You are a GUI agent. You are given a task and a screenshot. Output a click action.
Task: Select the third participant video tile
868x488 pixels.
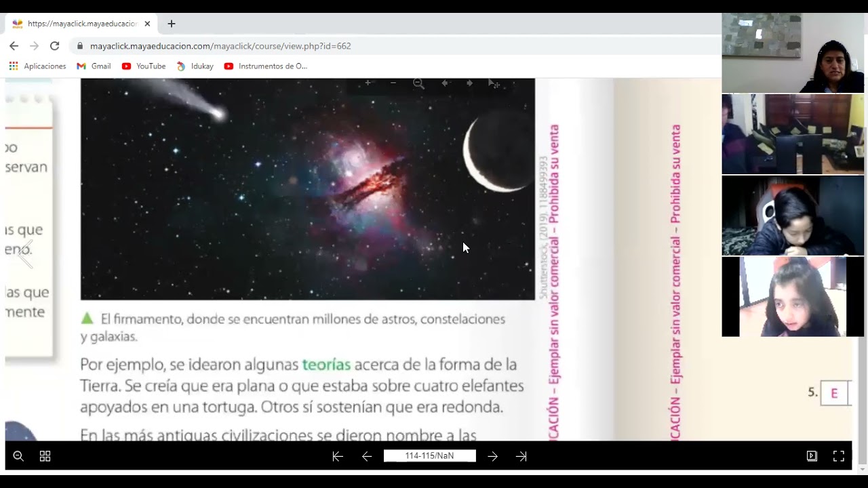(x=793, y=216)
